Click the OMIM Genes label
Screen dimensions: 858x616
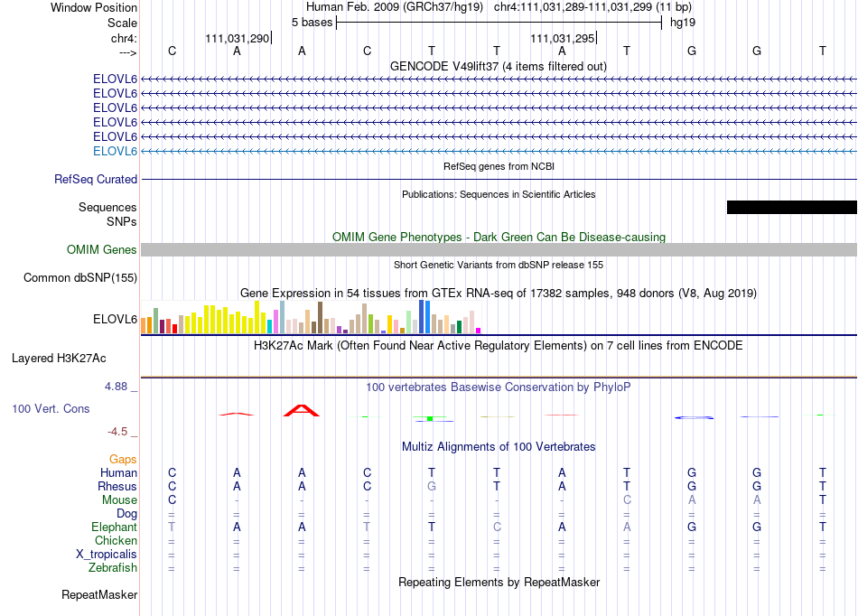coord(102,250)
